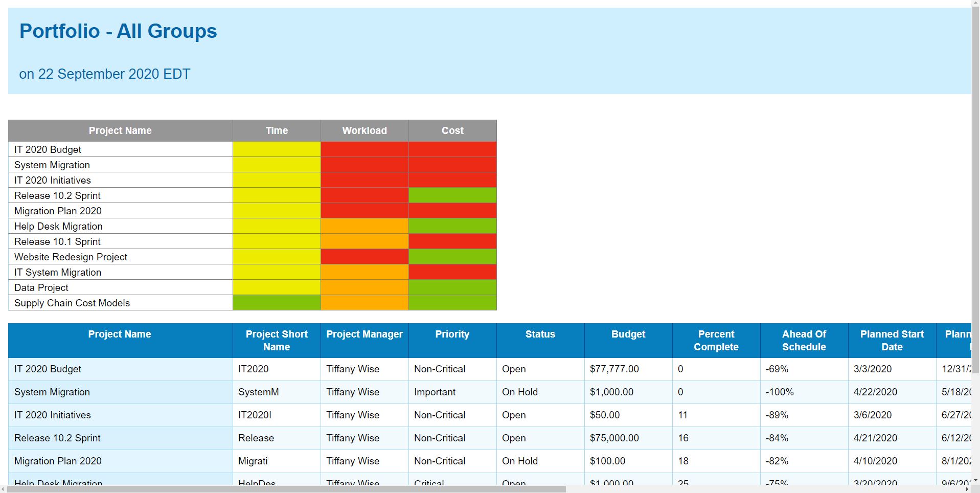Click the Project Manager column header
Viewport: 980px width, 493px height.
point(364,341)
